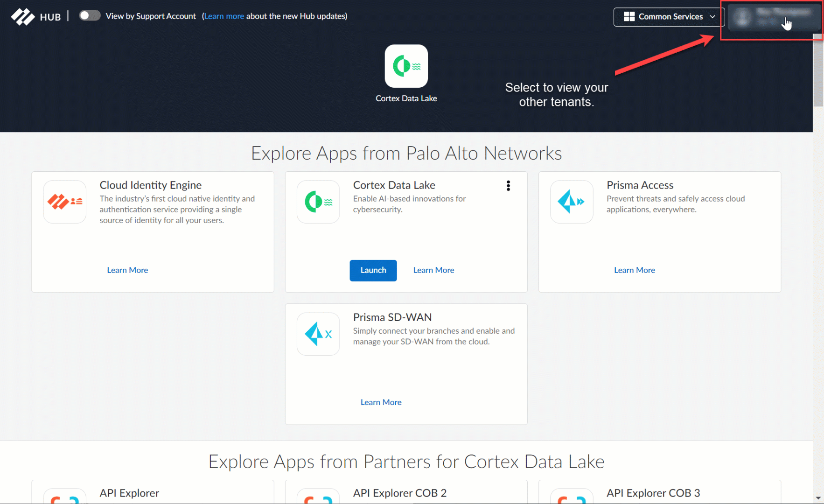Open the Cortex Data Lake three-dot options menu

(x=508, y=186)
